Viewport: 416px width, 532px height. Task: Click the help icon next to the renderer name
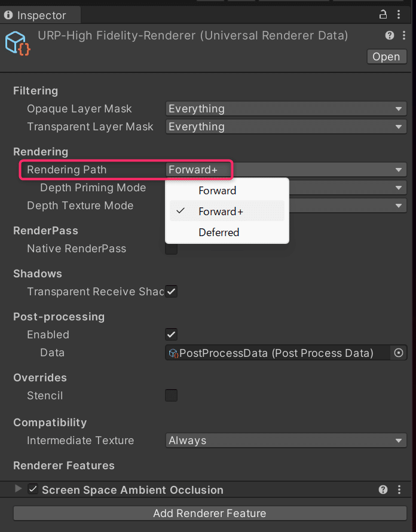389,35
